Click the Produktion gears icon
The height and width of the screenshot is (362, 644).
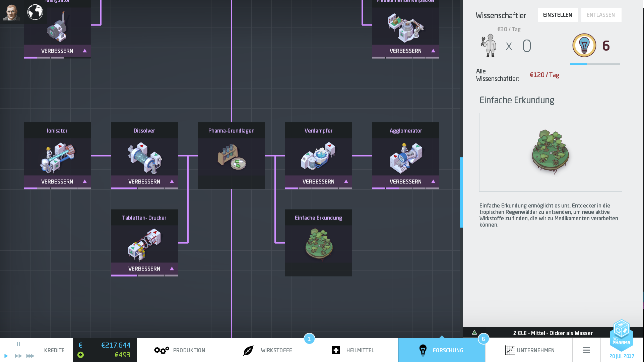tap(161, 350)
